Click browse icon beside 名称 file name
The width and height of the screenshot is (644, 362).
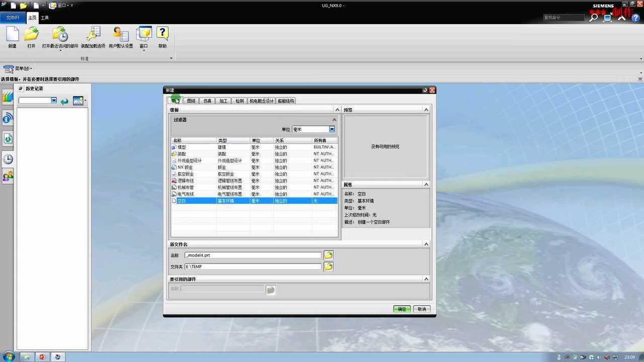pyautogui.click(x=328, y=255)
